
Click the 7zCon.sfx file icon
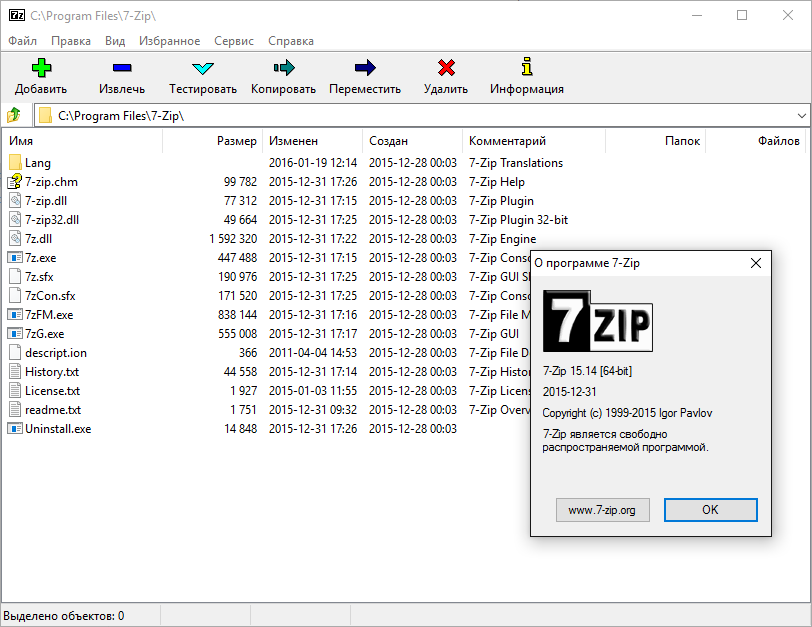15,296
